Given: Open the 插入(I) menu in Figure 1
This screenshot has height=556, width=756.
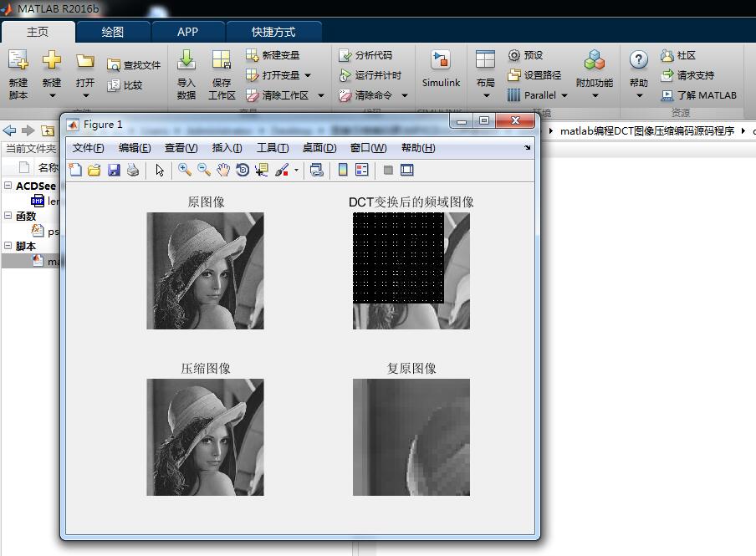Looking at the screenshot, I should coord(227,148).
